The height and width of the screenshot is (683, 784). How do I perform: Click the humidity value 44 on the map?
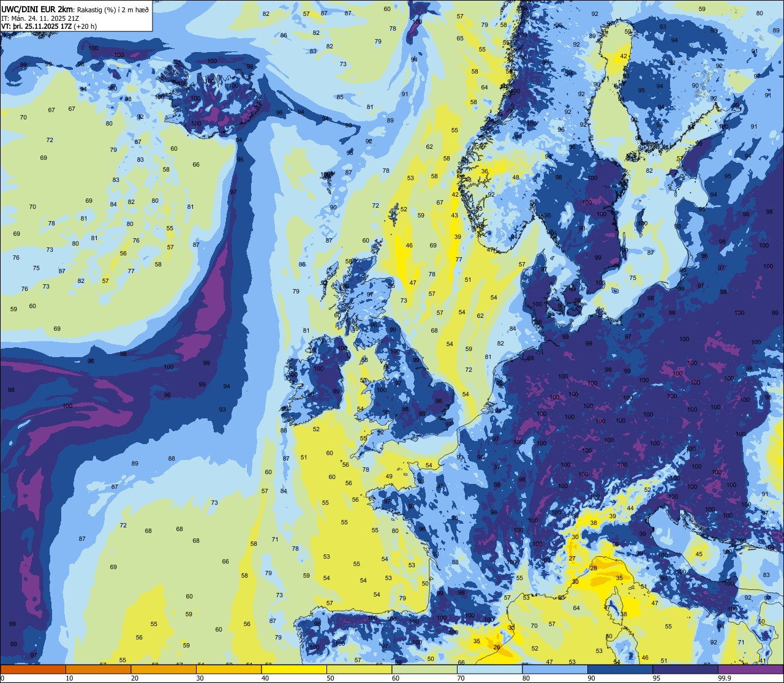630,508
